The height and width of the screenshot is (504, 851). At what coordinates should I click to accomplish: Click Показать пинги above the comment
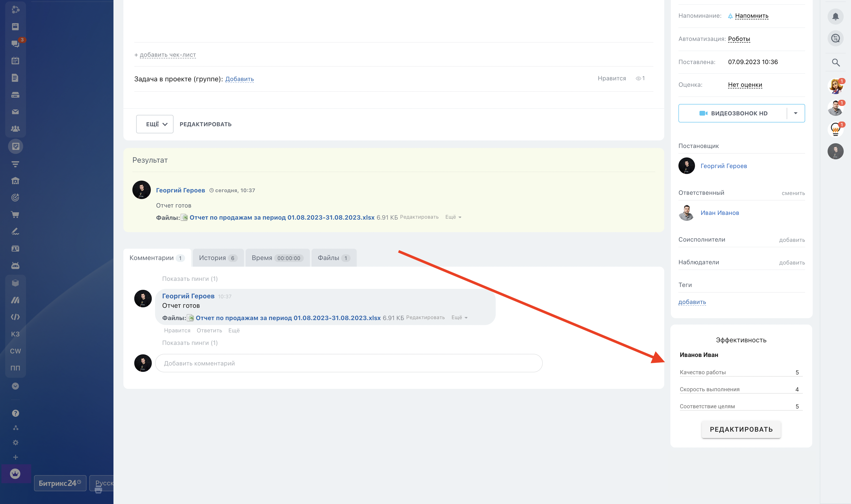point(190,279)
